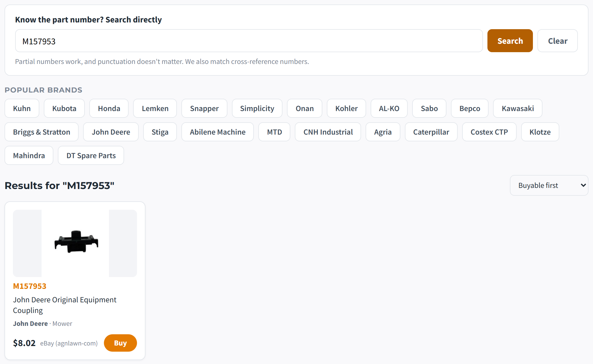Pick the CNH Industrial brand
Screen dimensions: 593x364
(x=328, y=132)
